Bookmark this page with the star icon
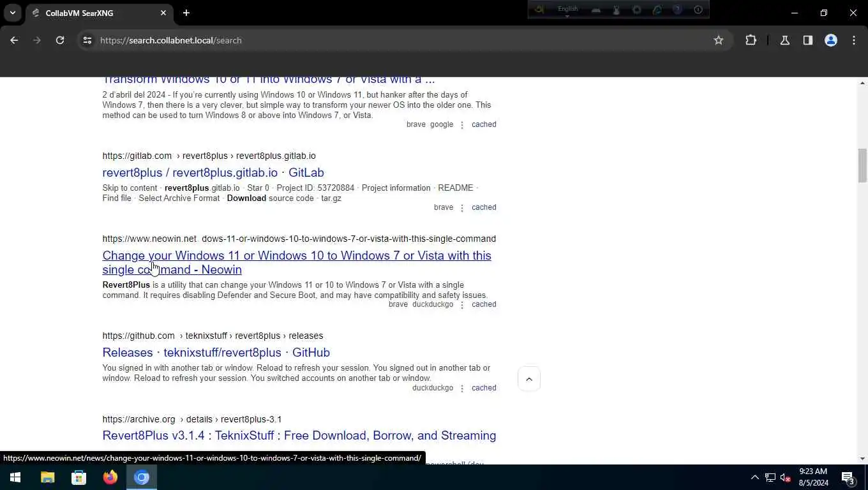The image size is (868, 490). 719,40
